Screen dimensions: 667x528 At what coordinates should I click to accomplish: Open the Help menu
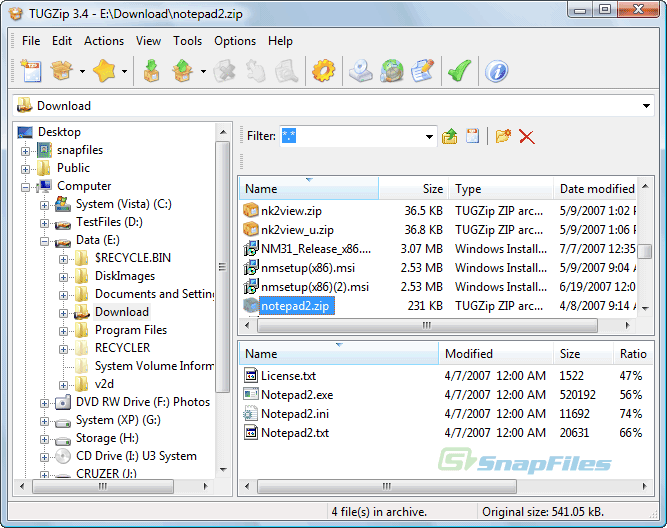point(280,41)
